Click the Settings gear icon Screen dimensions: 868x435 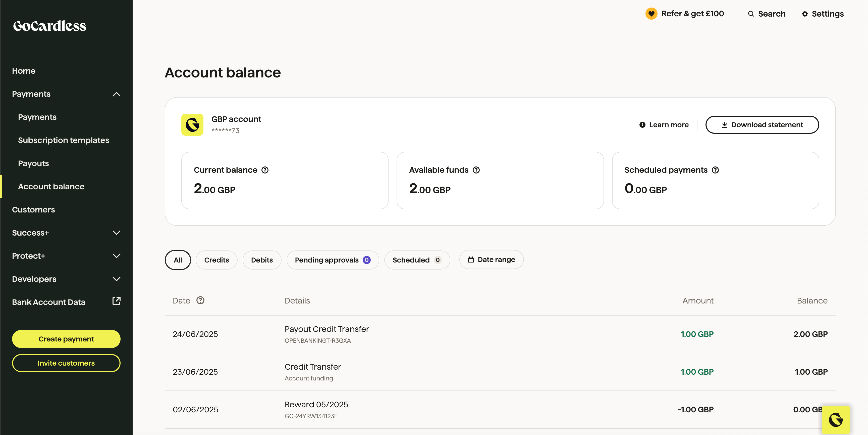[x=805, y=14]
